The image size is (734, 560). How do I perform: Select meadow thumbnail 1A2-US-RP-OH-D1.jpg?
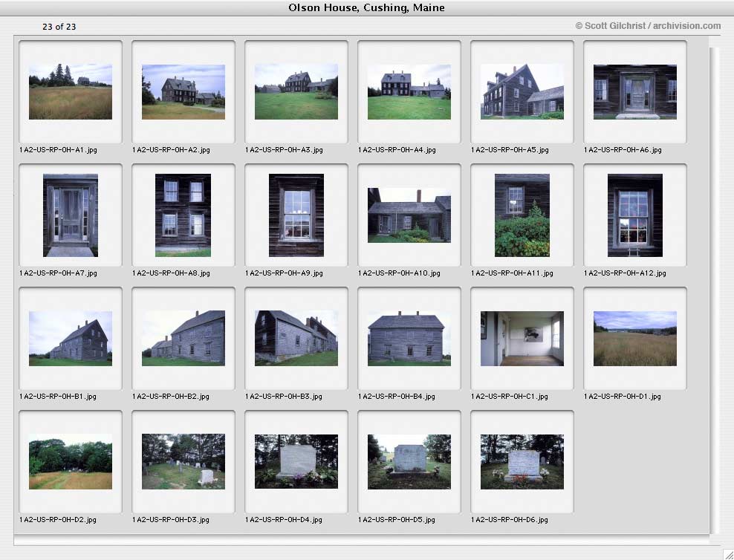click(x=634, y=338)
